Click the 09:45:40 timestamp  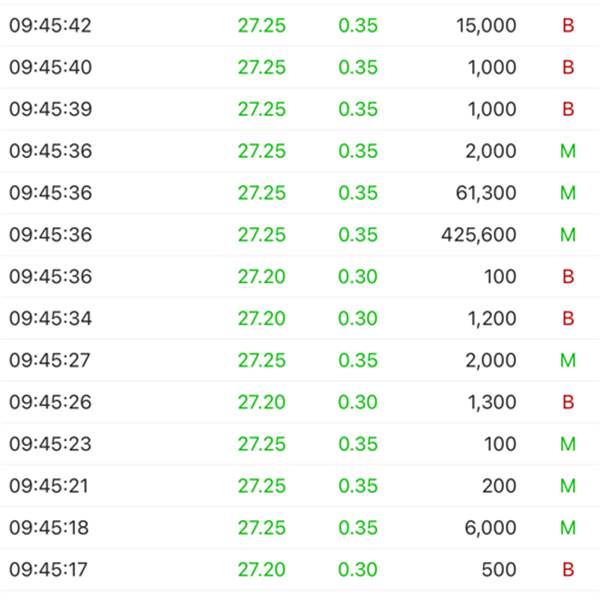50,68
